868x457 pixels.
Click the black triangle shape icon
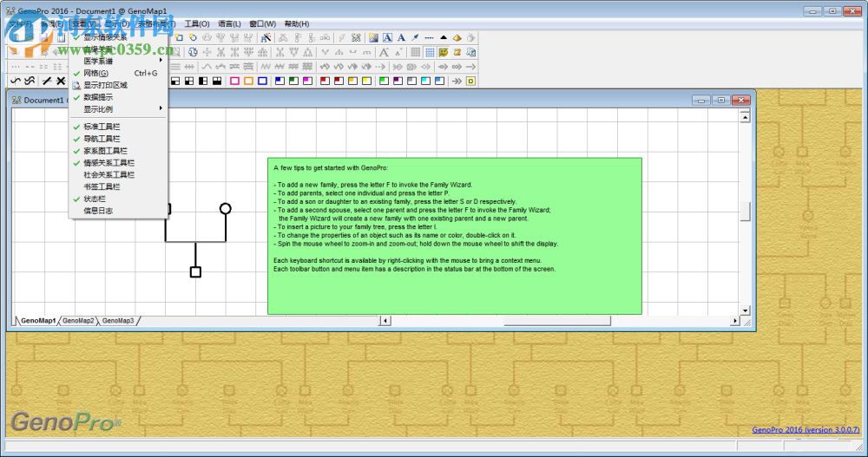coord(443,37)
